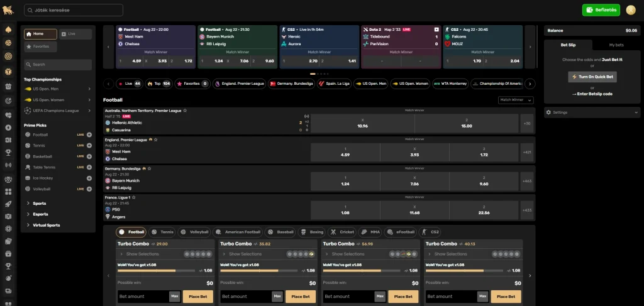Click the plus icon beside Ice Hockey
Viewport: 644px width, 306px height.
click(x=89, y=178)
